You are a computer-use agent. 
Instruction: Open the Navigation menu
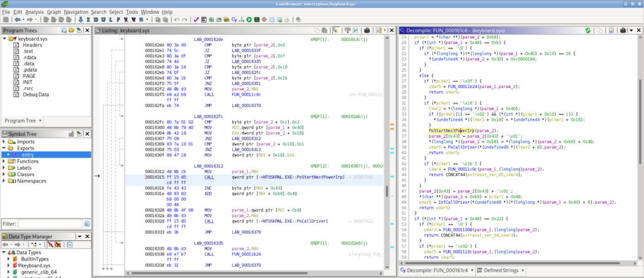[x=76, y=12]
